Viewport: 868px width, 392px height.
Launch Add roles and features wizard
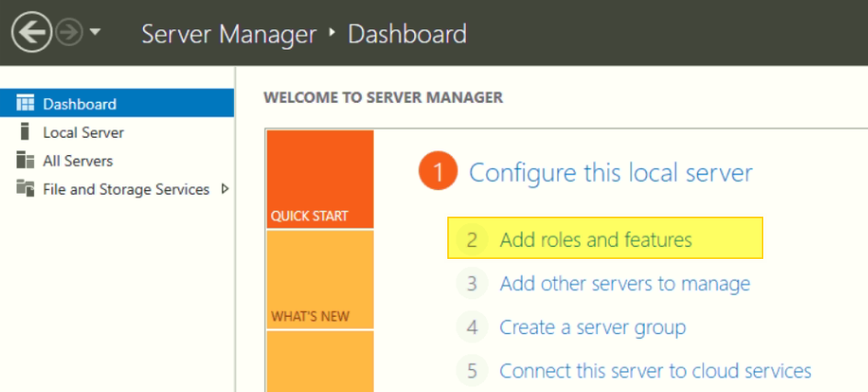point(595,240)
